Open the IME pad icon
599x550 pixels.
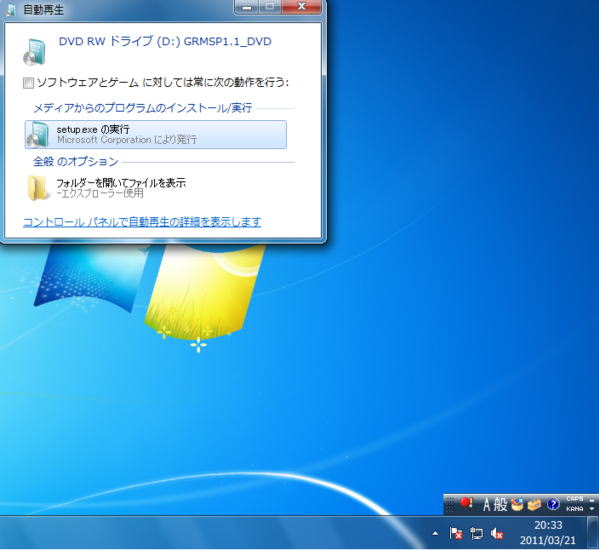click(x=517, y=505)
